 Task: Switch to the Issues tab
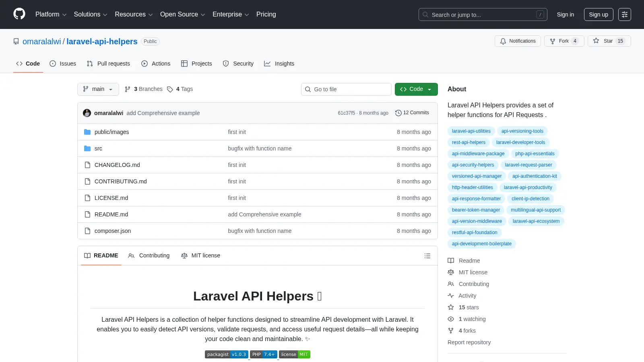tap(63, 64)
